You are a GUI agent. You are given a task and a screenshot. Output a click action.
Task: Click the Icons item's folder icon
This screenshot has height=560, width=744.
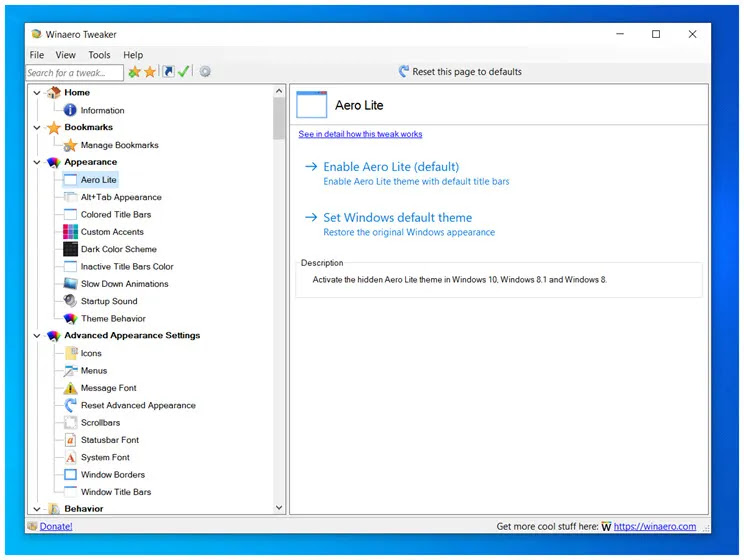71,353
